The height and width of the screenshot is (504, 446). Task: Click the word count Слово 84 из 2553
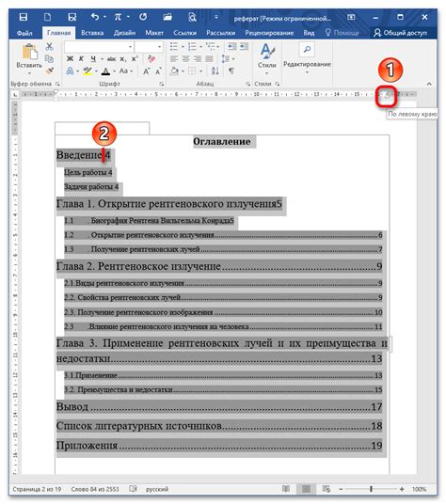95,489
